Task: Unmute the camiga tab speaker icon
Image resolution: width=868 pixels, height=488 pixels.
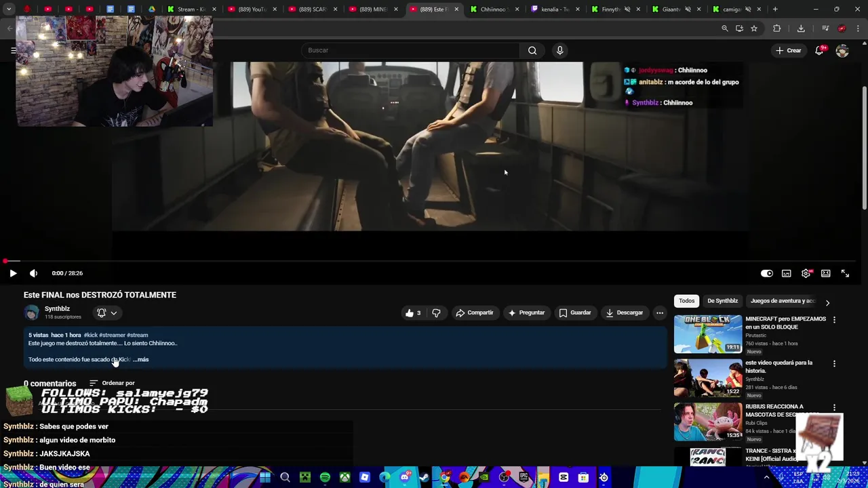Action: (748, 9)
